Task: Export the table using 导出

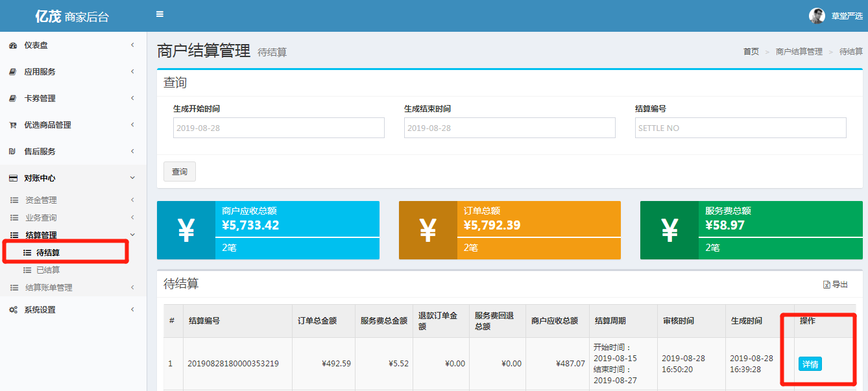Action: pos(836,285)
